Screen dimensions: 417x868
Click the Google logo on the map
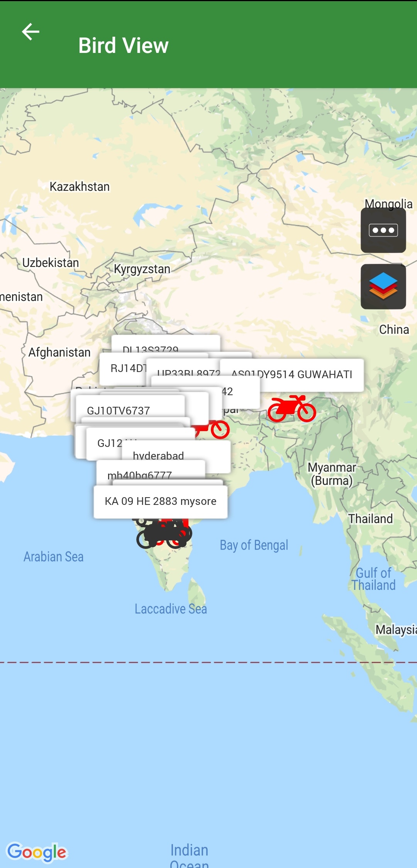click(37, 852)
